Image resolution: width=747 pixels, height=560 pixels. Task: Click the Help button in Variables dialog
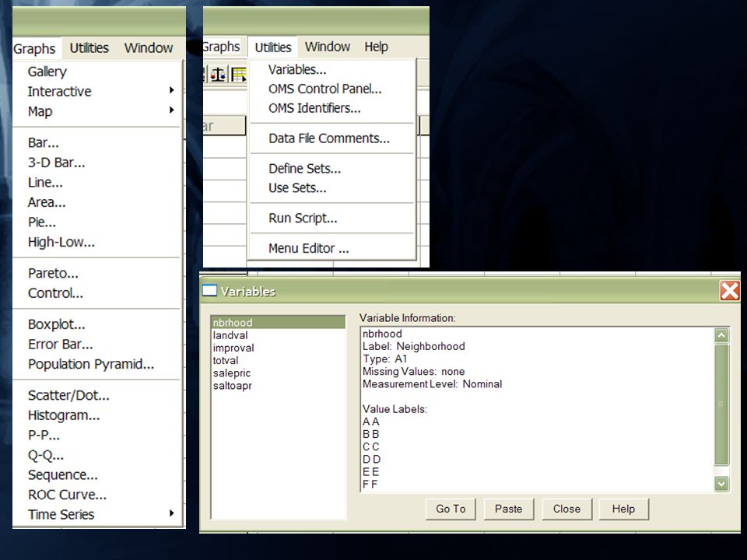click(623, 509)
